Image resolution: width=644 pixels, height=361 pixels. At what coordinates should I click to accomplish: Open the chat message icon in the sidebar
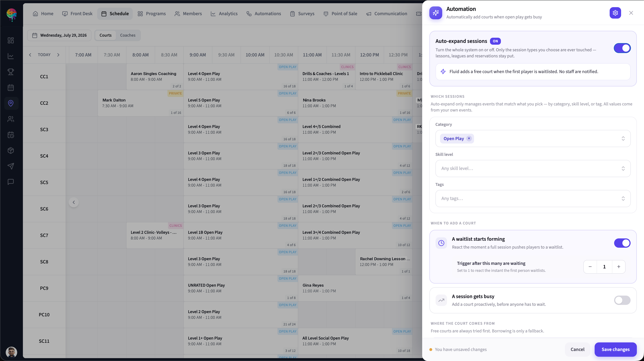[x=11, y=182]
